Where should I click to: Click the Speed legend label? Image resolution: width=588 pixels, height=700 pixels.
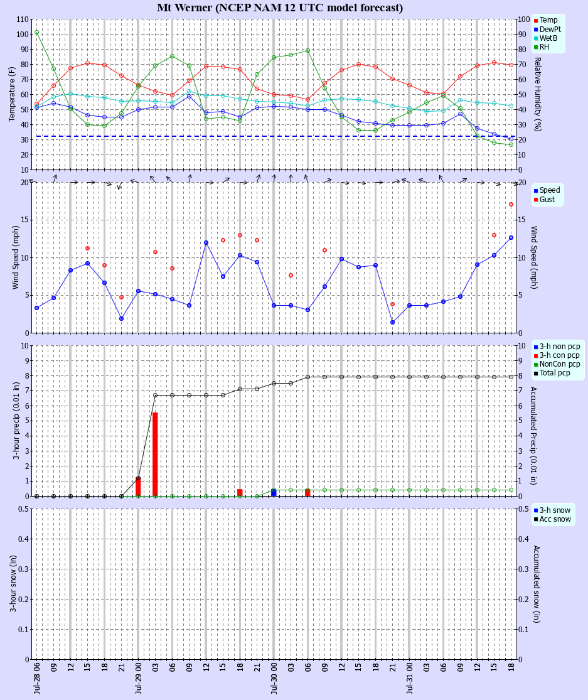click(550, 190)
